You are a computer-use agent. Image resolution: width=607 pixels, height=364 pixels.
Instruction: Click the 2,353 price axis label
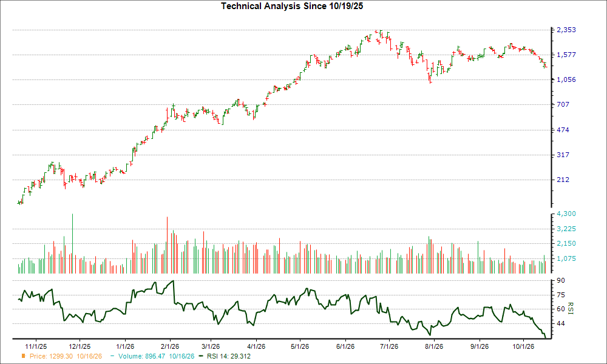(x=566, y=30)
